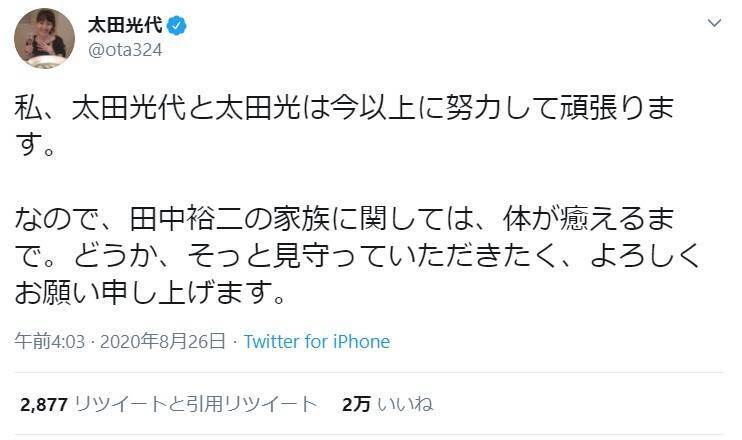The width and height of the screenshot is (742, 440).
Task: Open the Twitter for iPhone source link
Action: [x=317, y=342]
